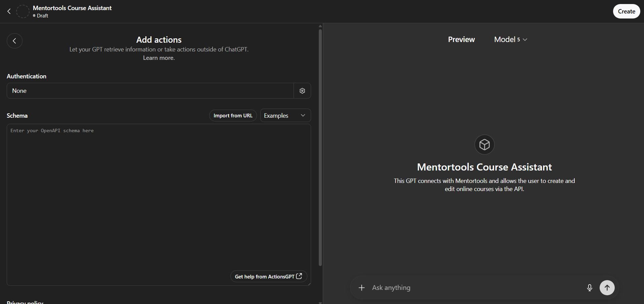Focus the OpenAPI schema text area

coord(159,205)
